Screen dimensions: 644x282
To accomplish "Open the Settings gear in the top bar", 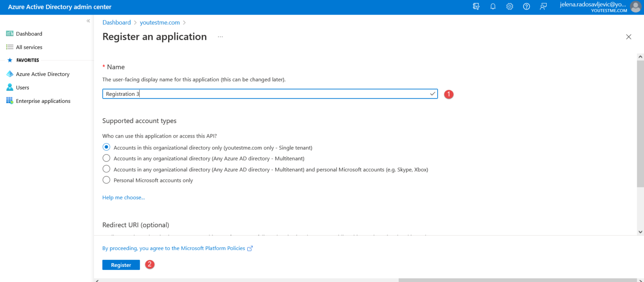I will [x=509, y=7].
